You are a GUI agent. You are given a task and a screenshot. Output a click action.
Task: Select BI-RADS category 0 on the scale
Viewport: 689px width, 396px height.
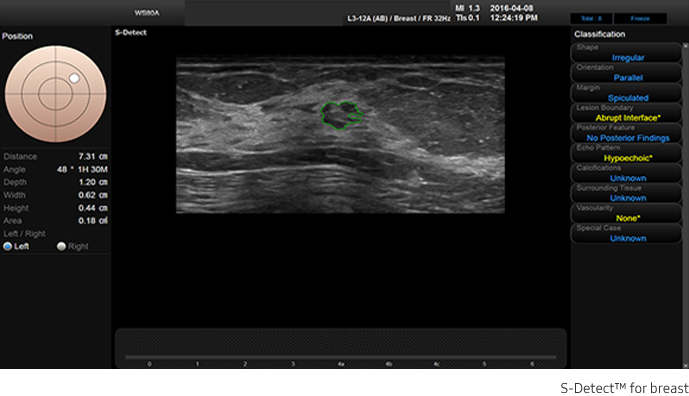[149, 364]
